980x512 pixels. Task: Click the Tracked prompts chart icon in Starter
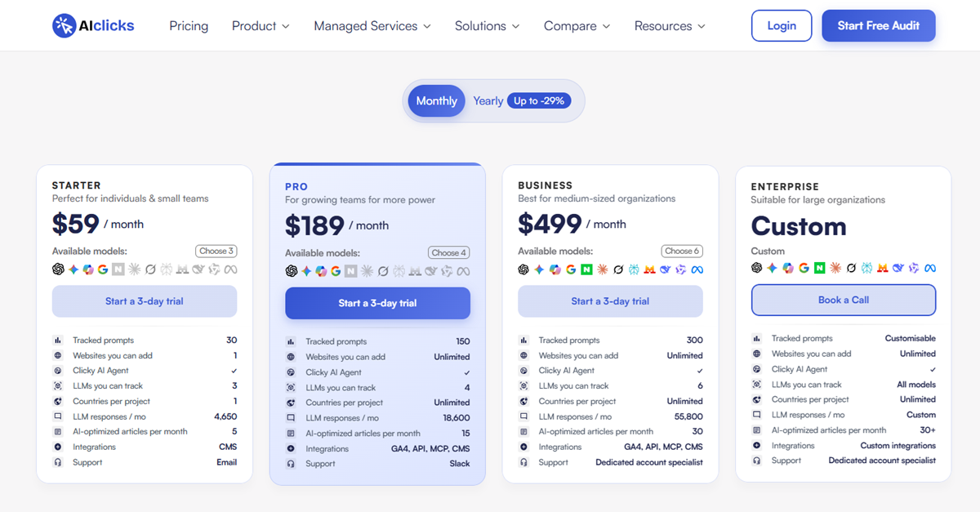point(58,341)
